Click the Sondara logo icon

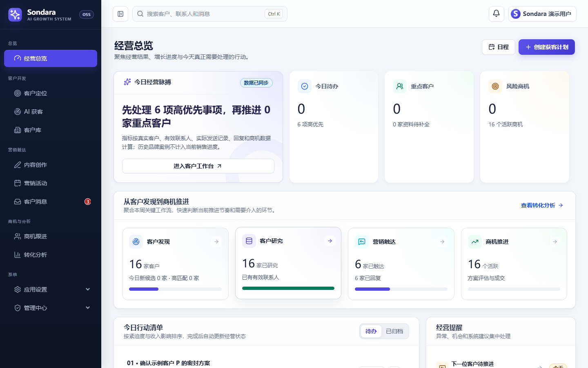pyautogui.click(x=15, y=15)
